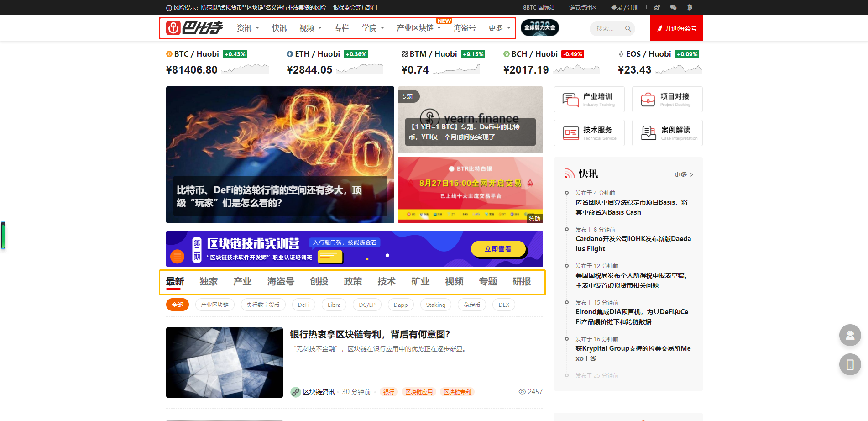Open 更多 link in 快讯 panel

tap(684, 174)
